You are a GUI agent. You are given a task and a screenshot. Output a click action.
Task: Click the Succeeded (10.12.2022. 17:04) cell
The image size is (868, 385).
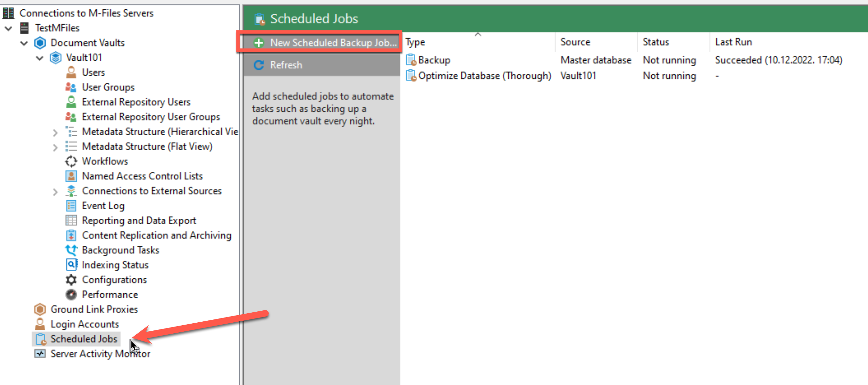click(778, 60)
